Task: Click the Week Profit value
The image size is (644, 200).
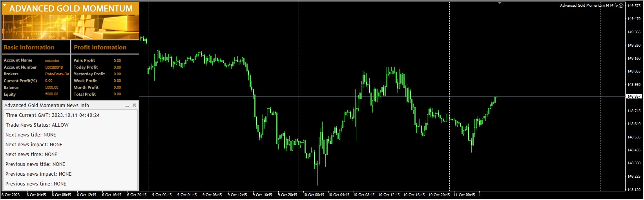Action: click(x=117, y=81)
